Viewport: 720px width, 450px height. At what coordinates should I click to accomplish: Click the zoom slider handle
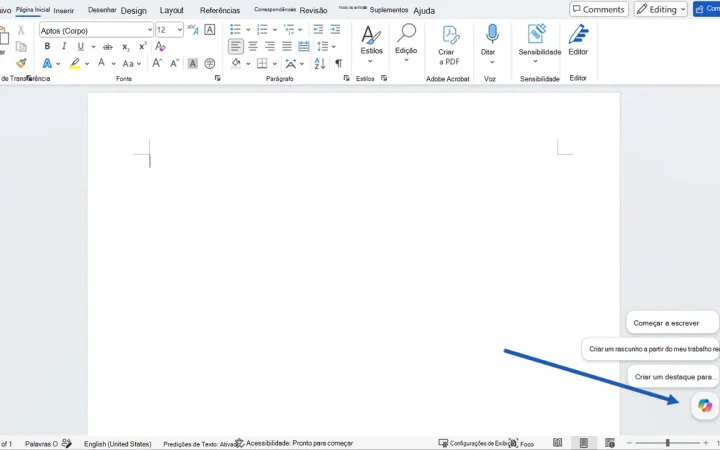click(668, 443)
